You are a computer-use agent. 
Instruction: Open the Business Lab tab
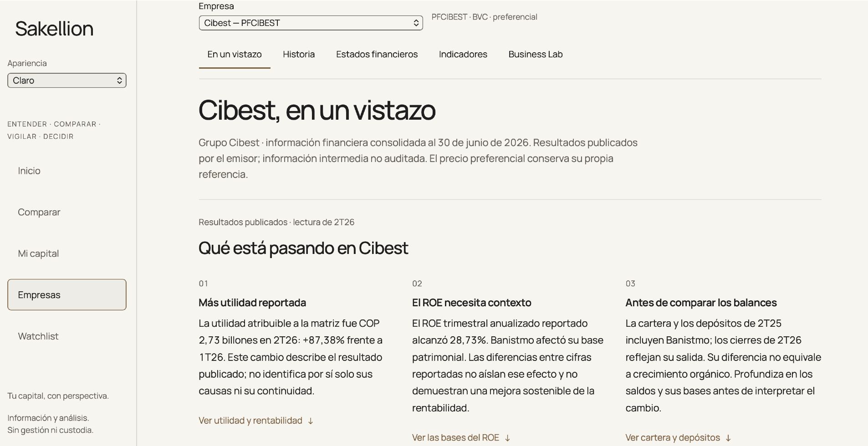(536, 55)
